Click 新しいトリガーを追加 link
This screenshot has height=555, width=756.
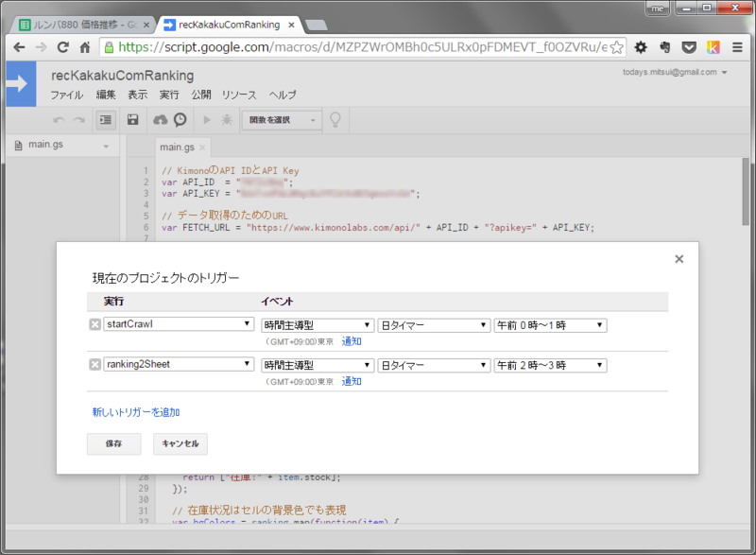tap(136, 412)
